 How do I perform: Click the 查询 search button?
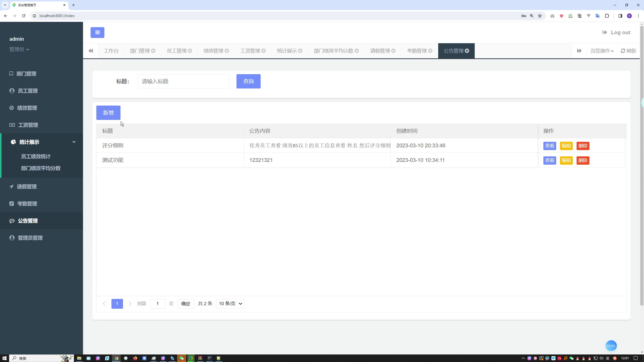248,81
